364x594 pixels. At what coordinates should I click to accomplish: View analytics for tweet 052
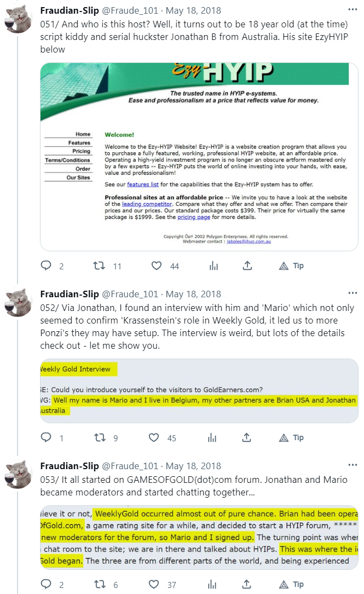(x=213, y=437)
